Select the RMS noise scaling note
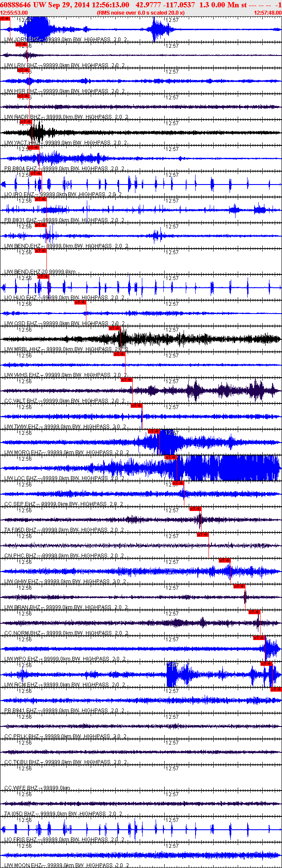 [x=141, y=13]
